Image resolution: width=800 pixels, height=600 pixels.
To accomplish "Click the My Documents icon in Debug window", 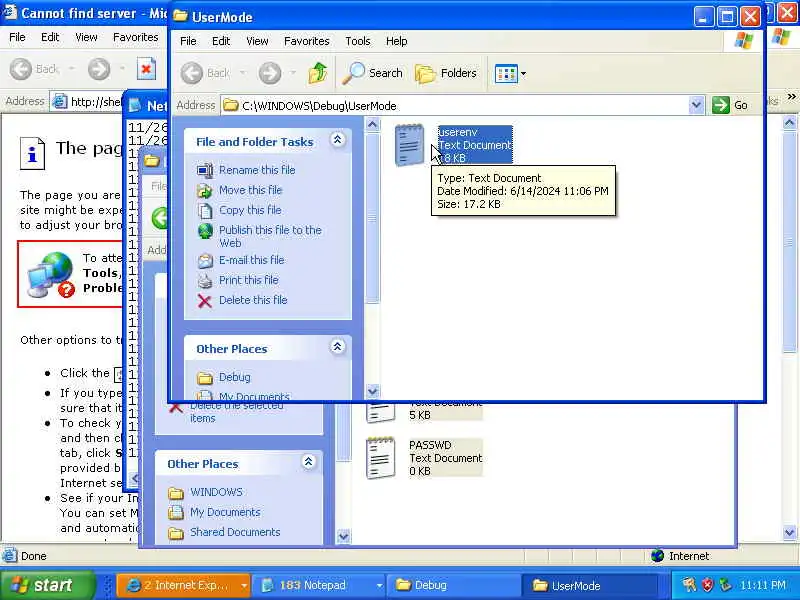I will (x=176, y=512).
